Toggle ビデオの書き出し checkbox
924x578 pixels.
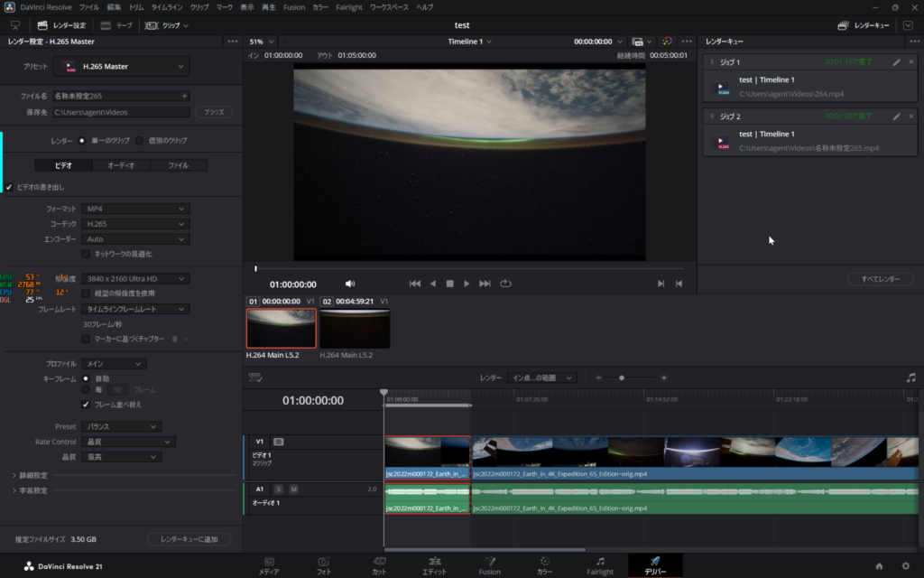pos(9,187)
